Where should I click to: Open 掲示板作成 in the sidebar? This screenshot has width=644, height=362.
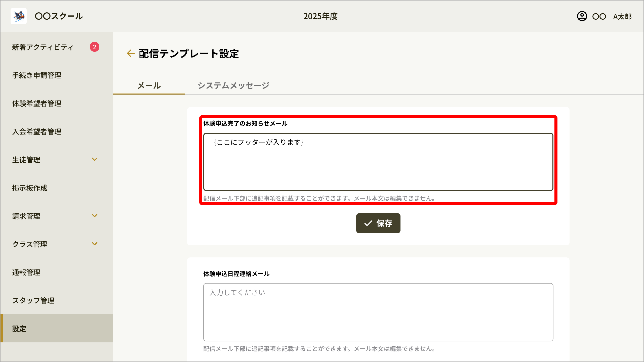point(56,188)
